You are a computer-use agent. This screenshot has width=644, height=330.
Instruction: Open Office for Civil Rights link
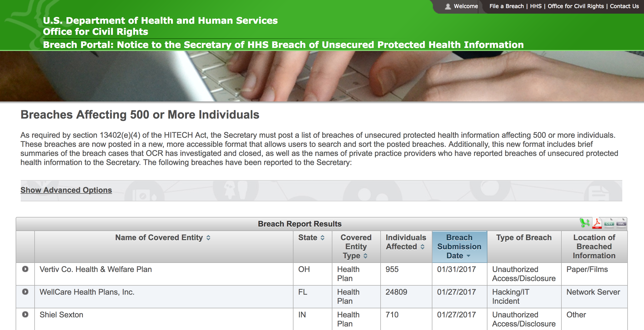click(576, 6)
